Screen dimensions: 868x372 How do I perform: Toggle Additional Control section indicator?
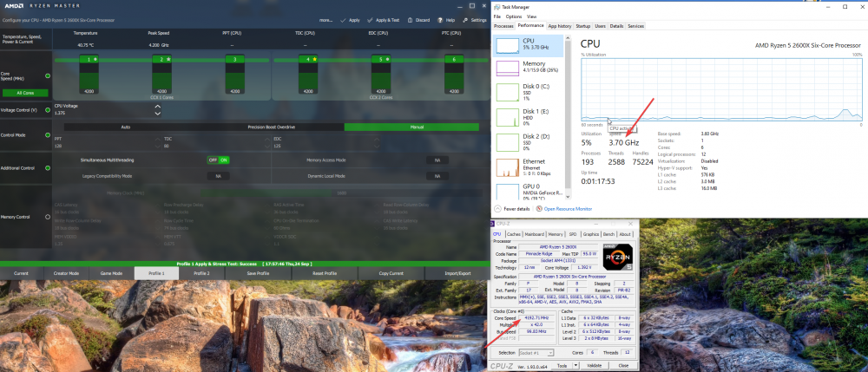click(x=48, y=168)
